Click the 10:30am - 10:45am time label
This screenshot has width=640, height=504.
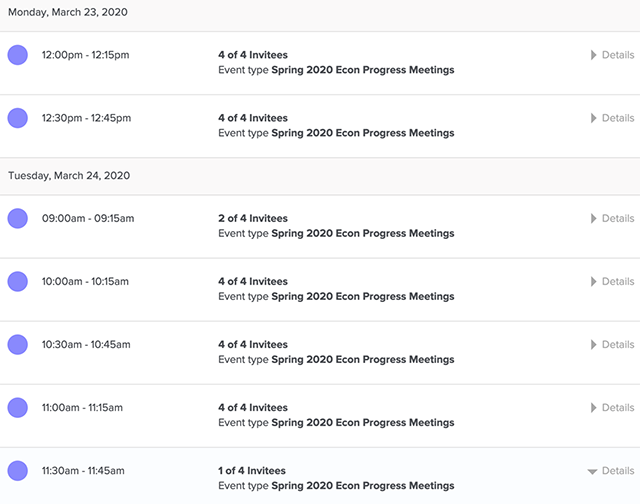(86, 344)
